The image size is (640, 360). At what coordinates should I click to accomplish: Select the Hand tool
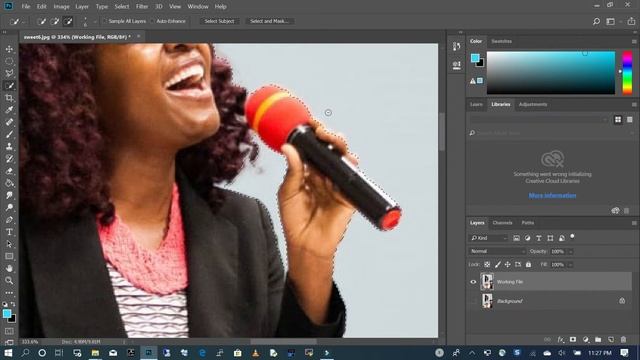click(9, 269)
